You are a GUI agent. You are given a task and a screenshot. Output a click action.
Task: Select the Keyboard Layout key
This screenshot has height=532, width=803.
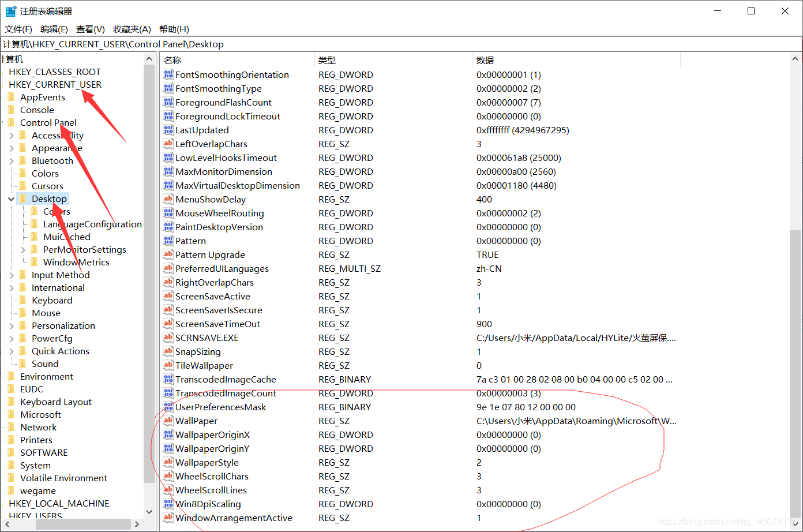(56, 402)
